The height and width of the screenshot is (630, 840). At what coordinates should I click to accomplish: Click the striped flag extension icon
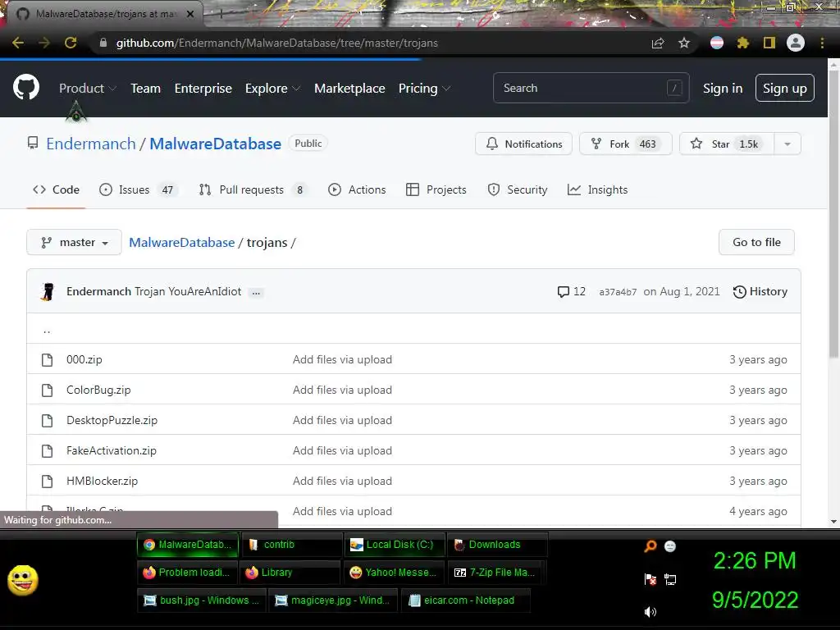pos(717,43)
